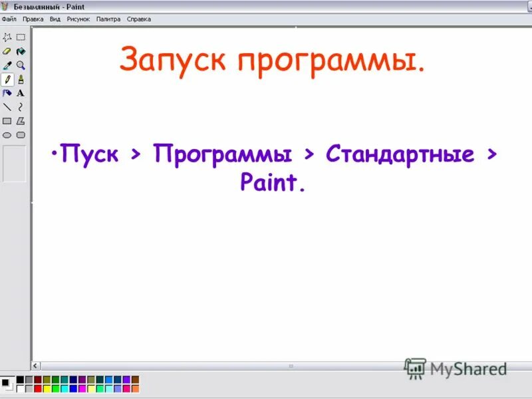This screenshot has height=399, width=532.
Task: Open the MyShared website link
Action: (x=459, y=368)
